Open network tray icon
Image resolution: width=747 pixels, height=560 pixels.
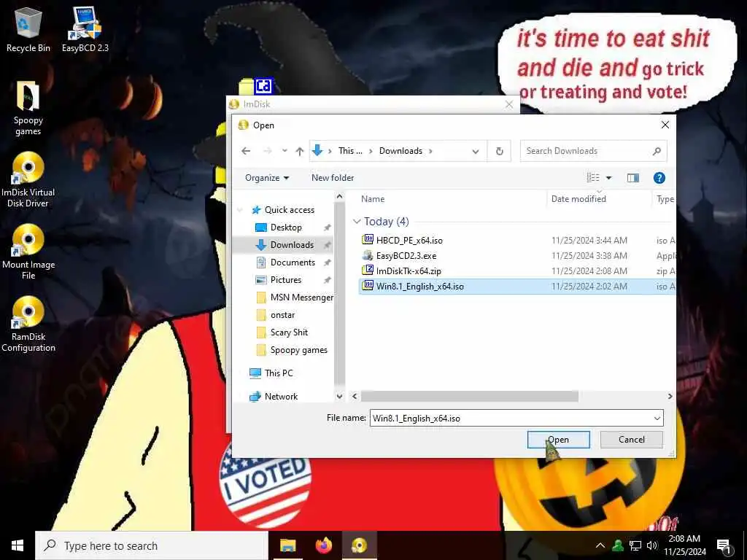coord(635,545)
